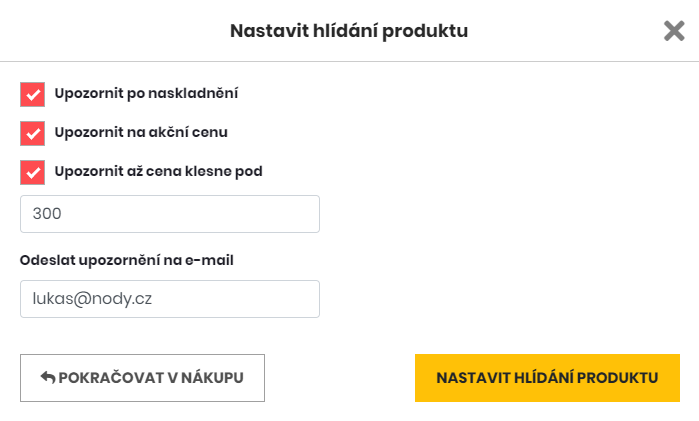
Task: Click the back arrow icon beside Pokračovat
Action: tap(48, 377)
